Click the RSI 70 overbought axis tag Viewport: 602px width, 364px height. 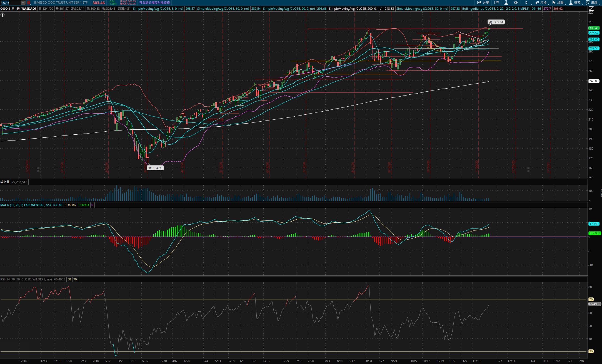click(x=591, y=299)
